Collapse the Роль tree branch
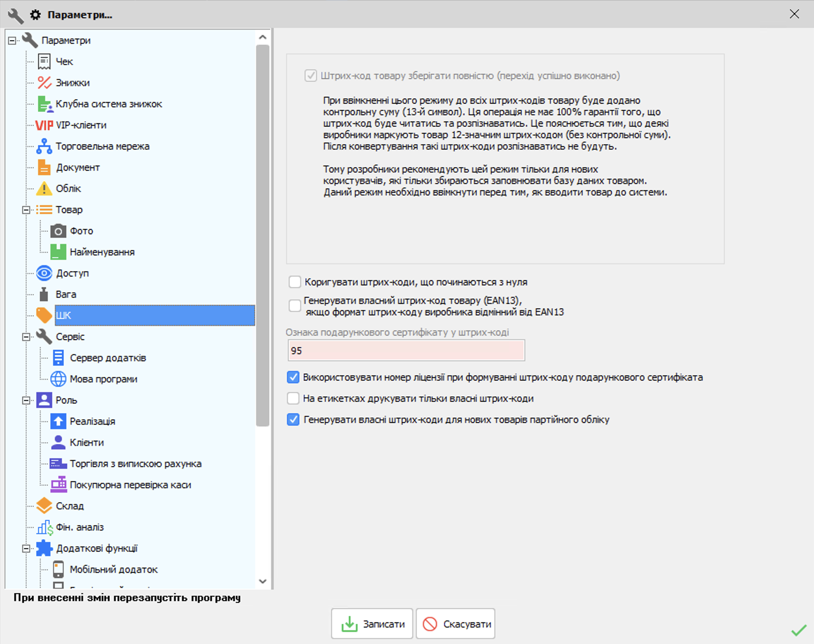Image resolution: width=814 pixels, height=644 pixels. point(26,401)
